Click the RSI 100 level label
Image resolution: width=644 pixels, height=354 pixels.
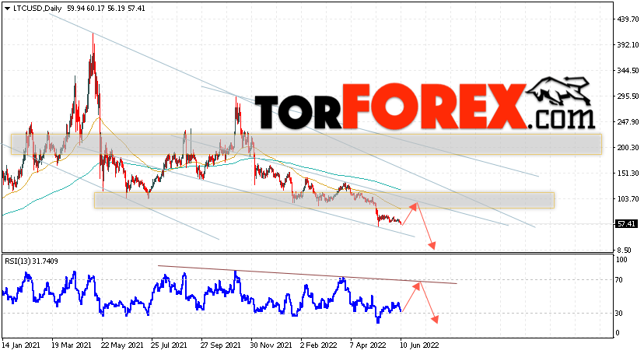621,260
